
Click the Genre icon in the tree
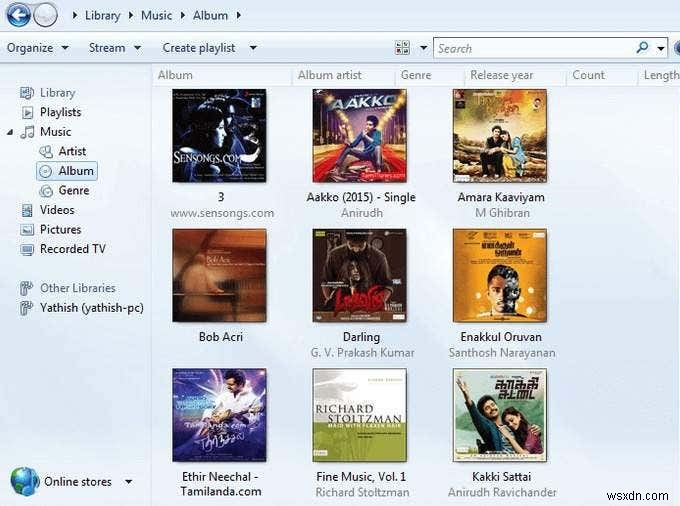[46, 191]
